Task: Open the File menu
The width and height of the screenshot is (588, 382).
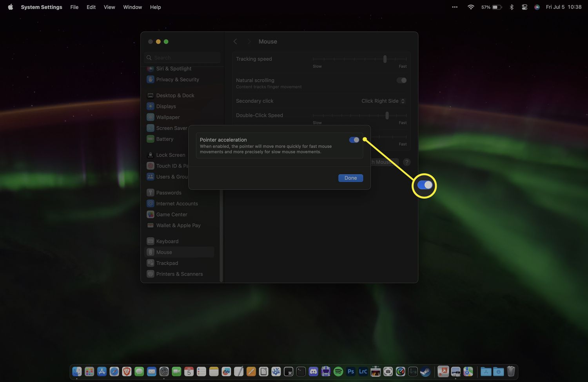Action: 74,7
